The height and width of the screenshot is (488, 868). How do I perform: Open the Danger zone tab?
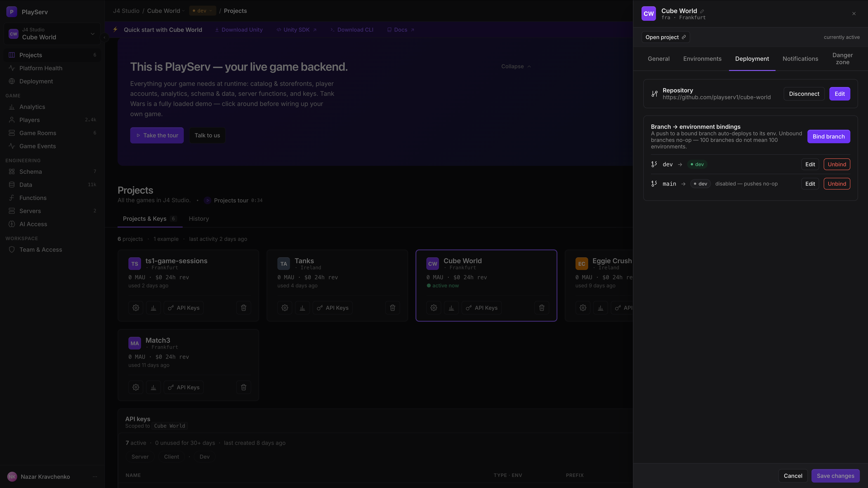(x=842, y=59)
